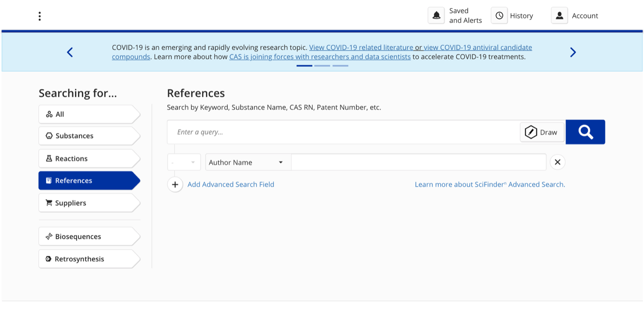644x309 pixels.
Task: Click the Author Name text input
Action: [x=419, y=162]
